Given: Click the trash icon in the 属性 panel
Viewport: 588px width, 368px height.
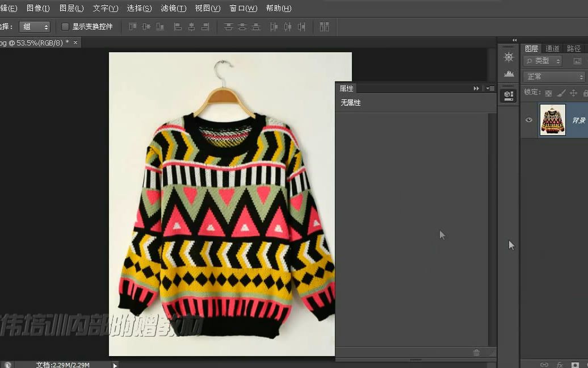Looking at the screenshot, I should pyautogui.click(x=477, y=352).
